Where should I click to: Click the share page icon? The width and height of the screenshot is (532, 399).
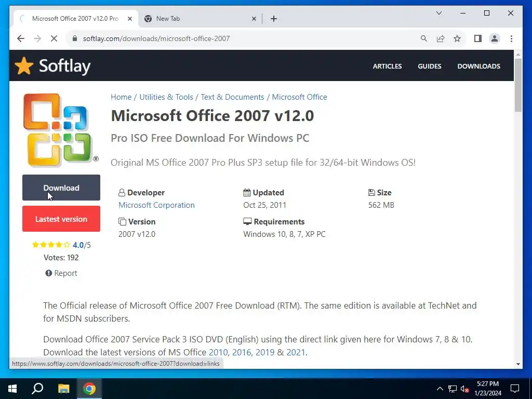(x=441, y=38)
